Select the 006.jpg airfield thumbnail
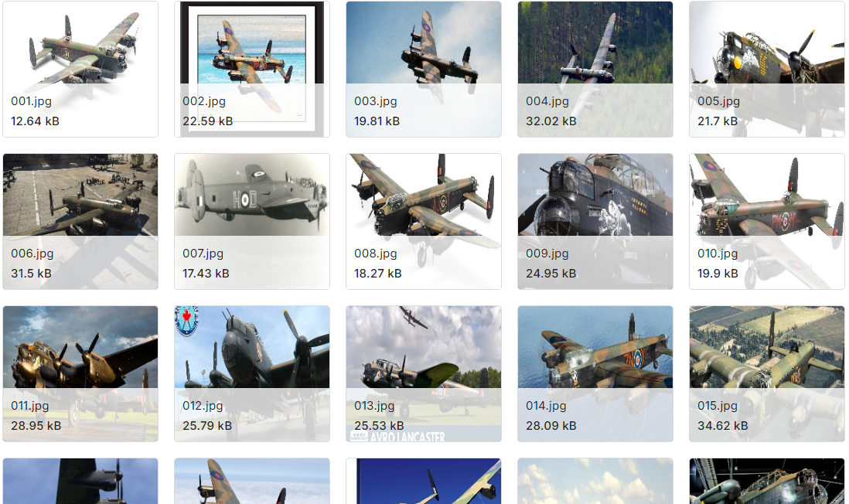The image size is (849, 504). [x=80, y=221]
